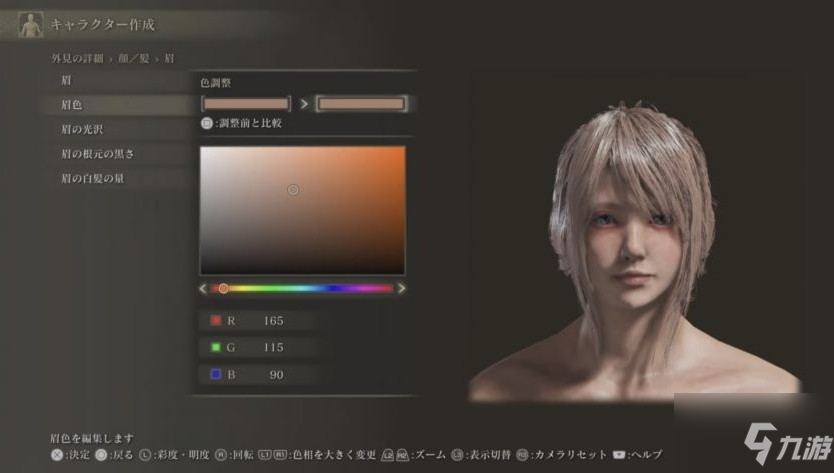The height and width of the screenshot is (473, 834).
Task: Click the 外見の詳細 breadcrumb
Action: coord(78,59)
